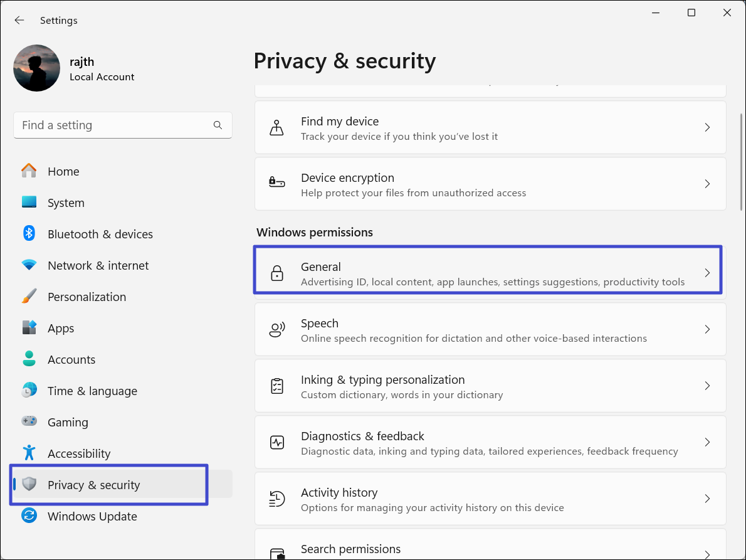Click the rajth profile picture

(36, 68)
